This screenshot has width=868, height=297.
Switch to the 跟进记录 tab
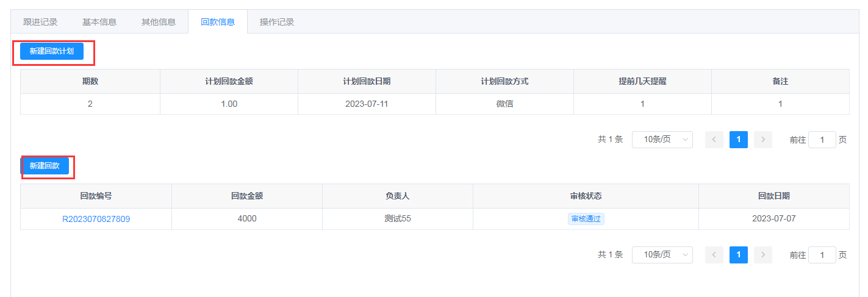(40, 22)
